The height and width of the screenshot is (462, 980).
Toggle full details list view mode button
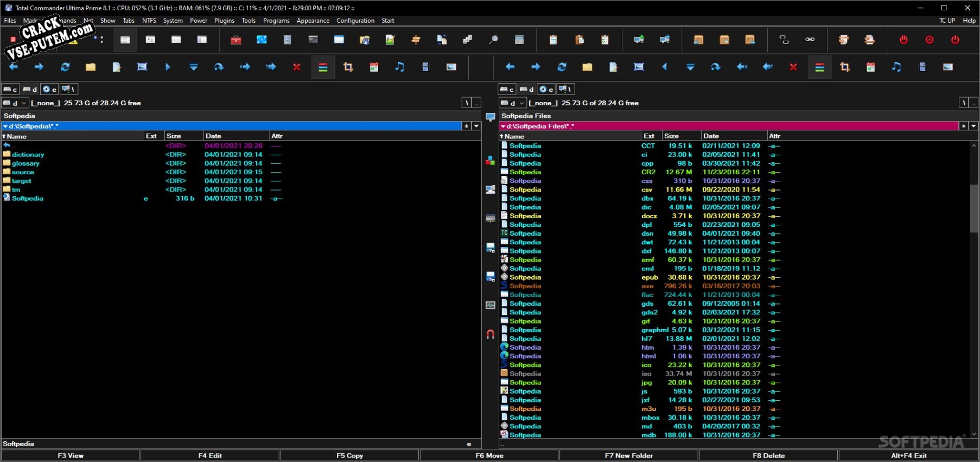coord(125,40)
